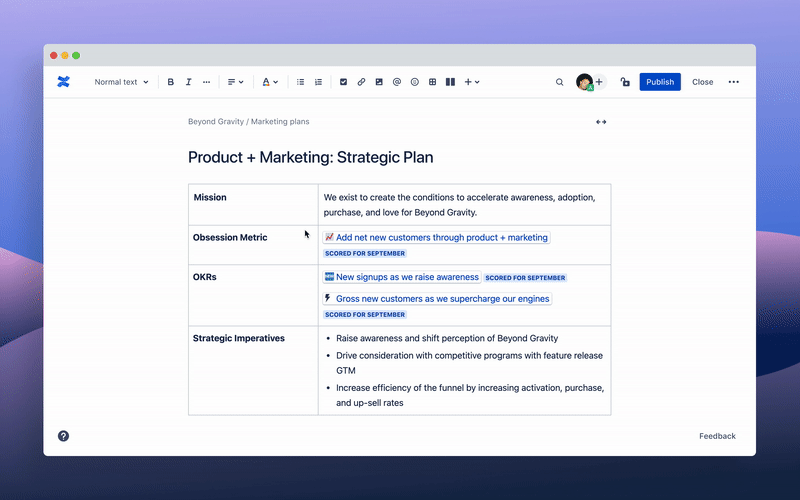The image size is (800, 500).
Task: Open the Normal text style dropdown
Action: coord(121,82)
